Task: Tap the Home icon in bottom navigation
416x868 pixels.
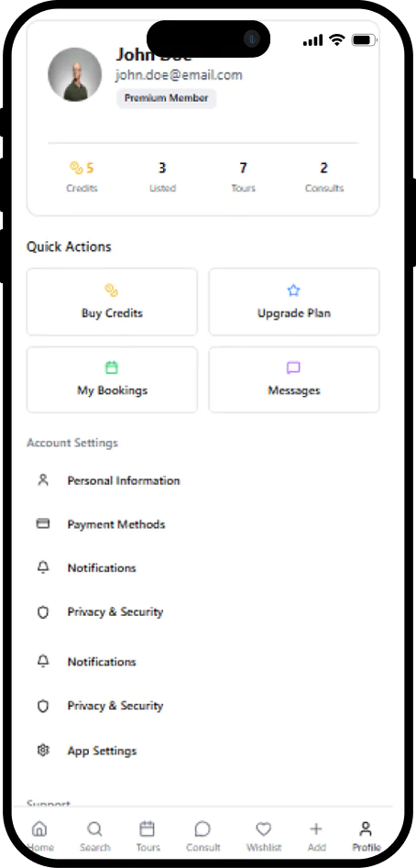Action: 39,829
